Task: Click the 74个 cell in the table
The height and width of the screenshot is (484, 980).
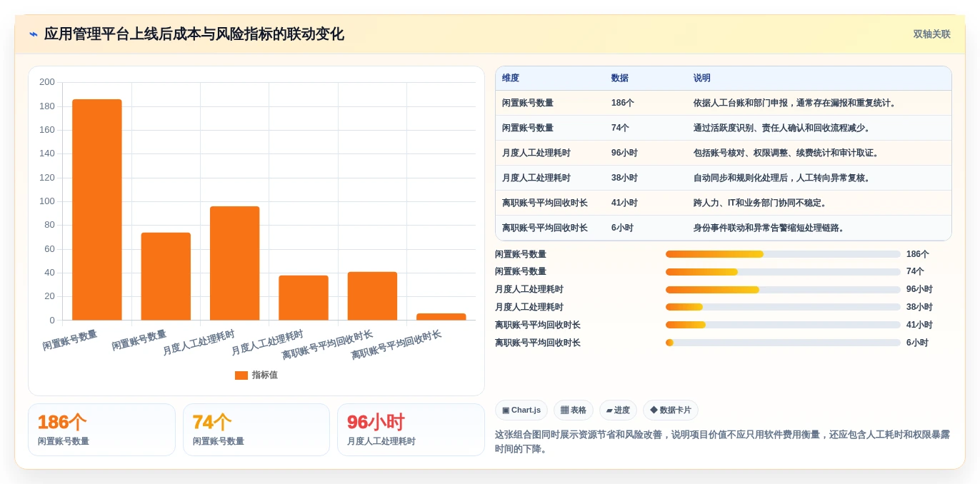Action: tap(620, 128)
